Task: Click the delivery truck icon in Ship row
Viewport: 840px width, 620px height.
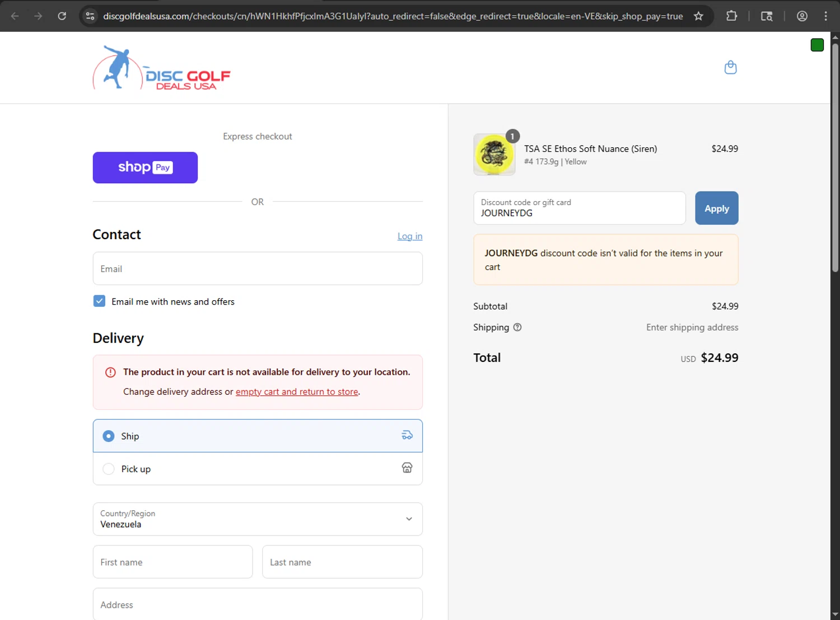Action: pos(407,435)
